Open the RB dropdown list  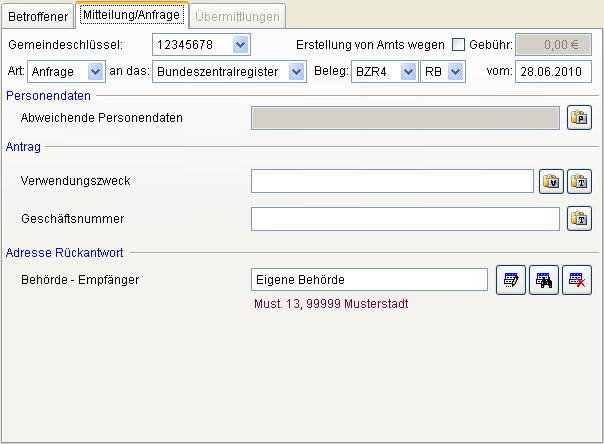click(x=455, y=72)
